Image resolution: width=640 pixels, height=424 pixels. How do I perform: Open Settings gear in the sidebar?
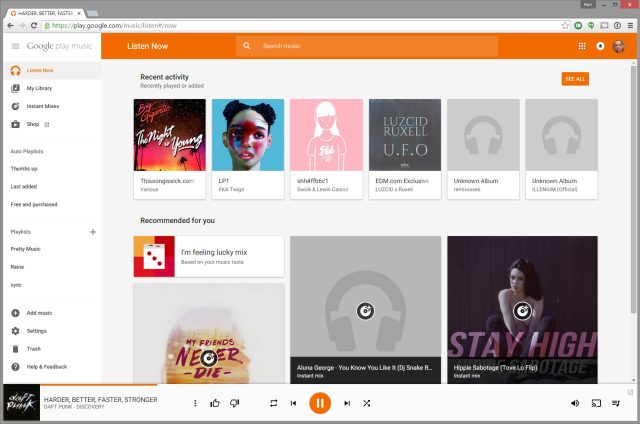16,331
